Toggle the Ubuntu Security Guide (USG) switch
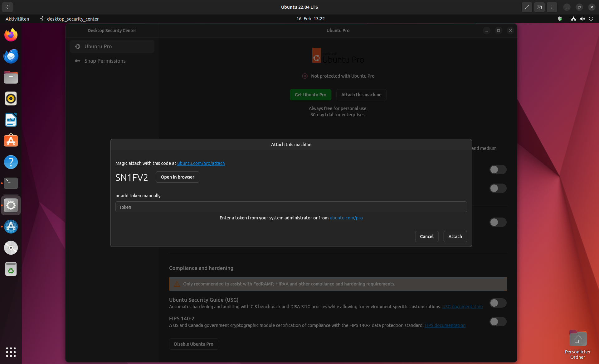The width and height of the screenshot is (599, 364). [x=498, y=303]
